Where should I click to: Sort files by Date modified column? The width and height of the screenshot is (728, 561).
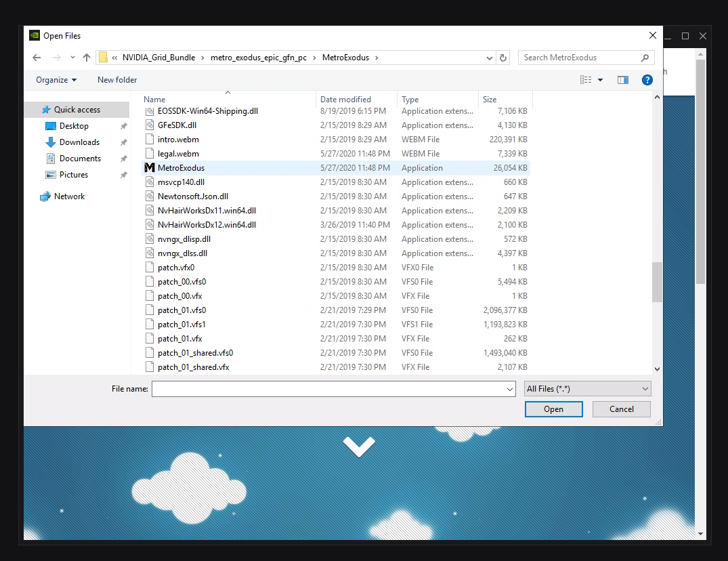tap(345, 100)
